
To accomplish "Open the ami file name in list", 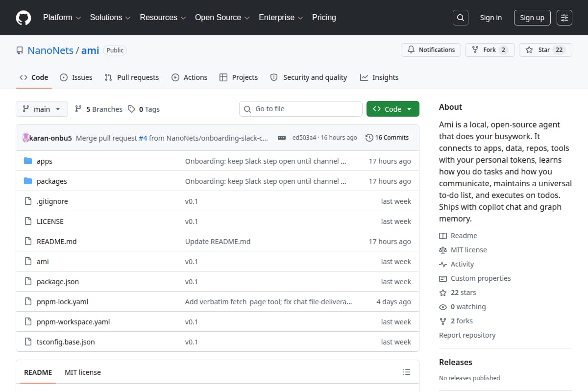I will [x=43, y=262].
